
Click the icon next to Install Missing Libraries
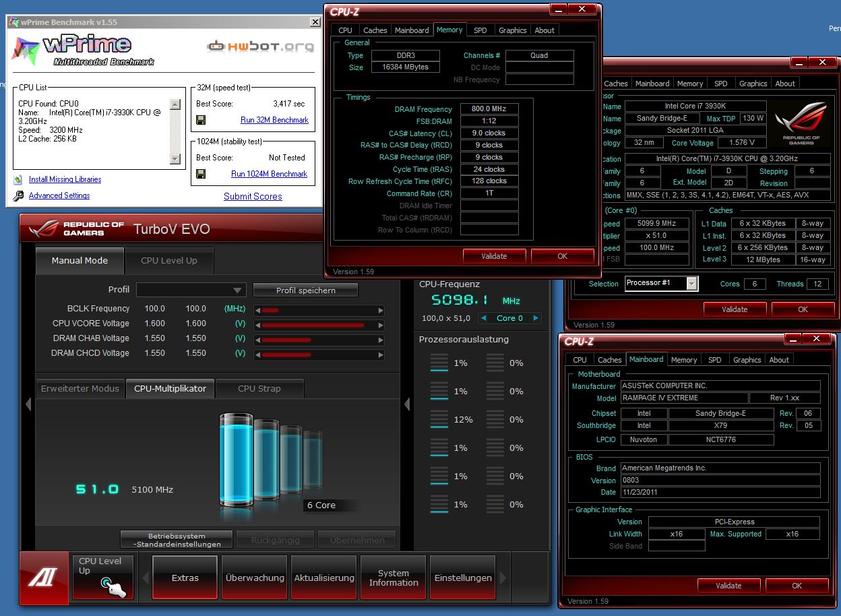point(18,180)
